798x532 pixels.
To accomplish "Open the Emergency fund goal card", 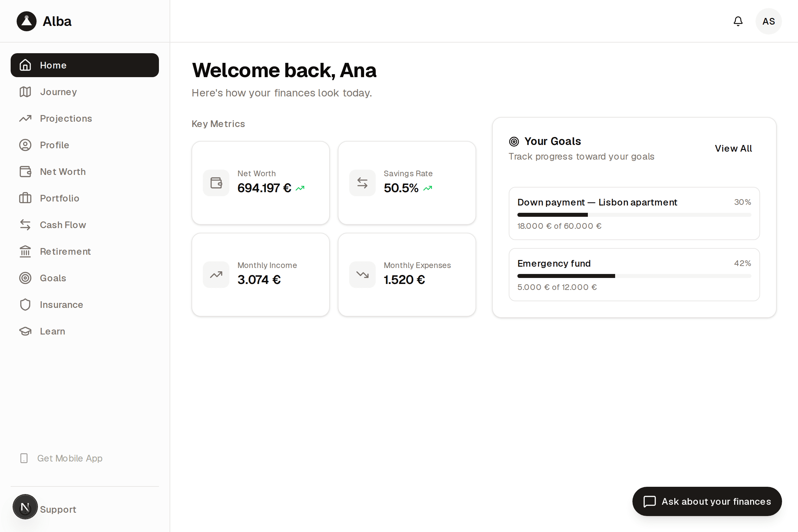I will click(x=634, y=275).
